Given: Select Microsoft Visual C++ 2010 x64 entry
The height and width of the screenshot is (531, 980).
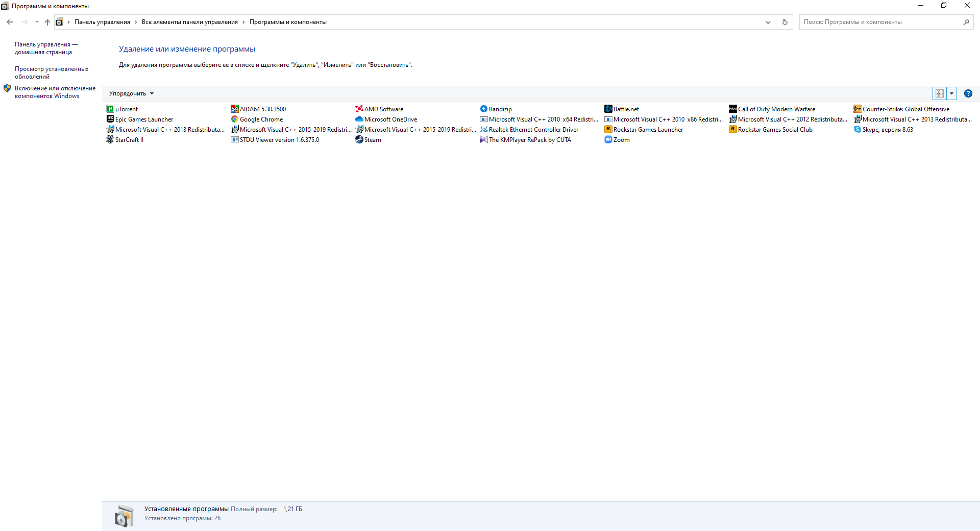Looking at the screenshot, I should [540, 119].
